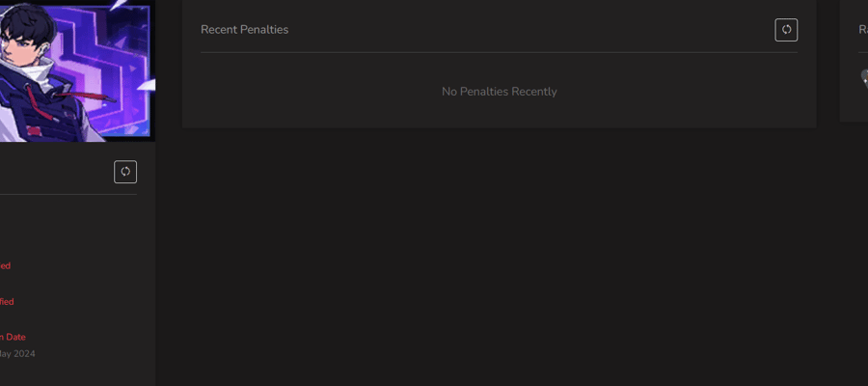Refresh the Recent Penalties panel
868x386 pixels.
pos(786,30)
